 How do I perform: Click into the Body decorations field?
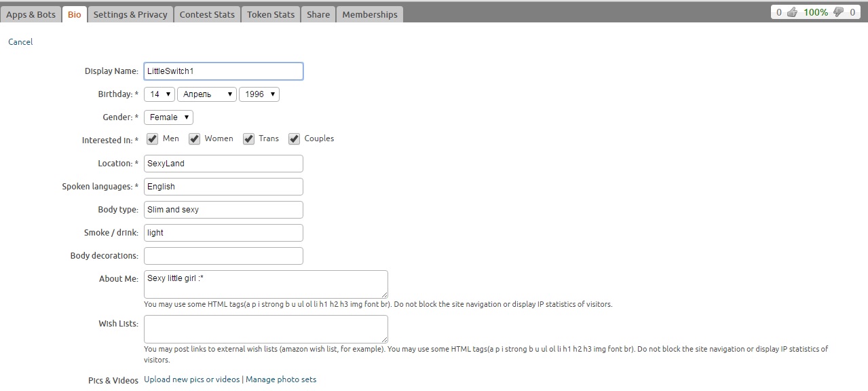(223, 256)
